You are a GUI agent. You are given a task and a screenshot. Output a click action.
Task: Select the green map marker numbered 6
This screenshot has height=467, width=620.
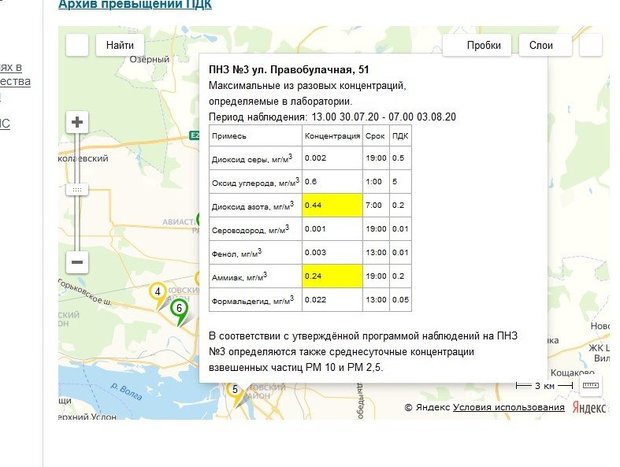point(178,309)
